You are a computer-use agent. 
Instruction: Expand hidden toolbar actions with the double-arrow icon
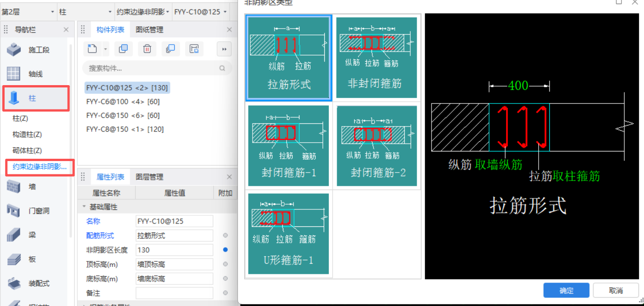(x=224, y=49)
